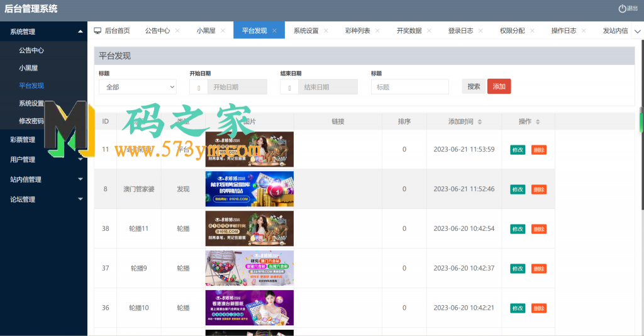Open banner thumbnail in 轮播9 row
The width and height of the screenshot is (644, 336).
click(x=249, y=268)
